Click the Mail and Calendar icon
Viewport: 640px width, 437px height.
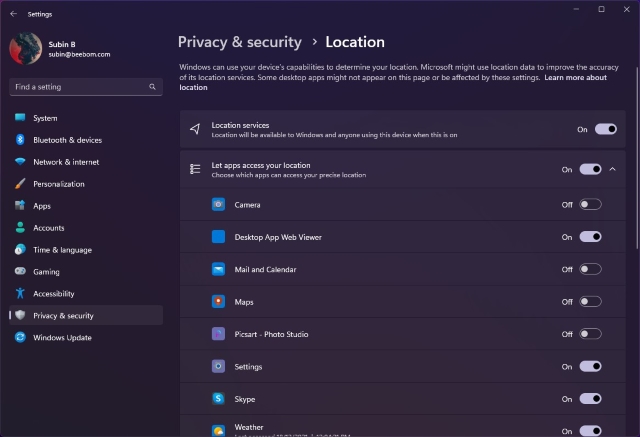click(x=218, y=269)
